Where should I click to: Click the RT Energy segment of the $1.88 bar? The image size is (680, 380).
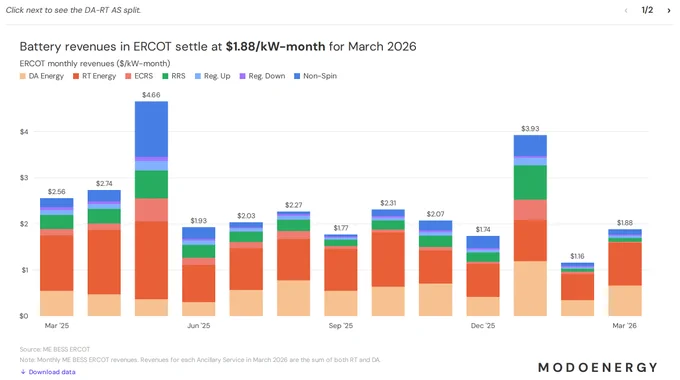point(625,264)
